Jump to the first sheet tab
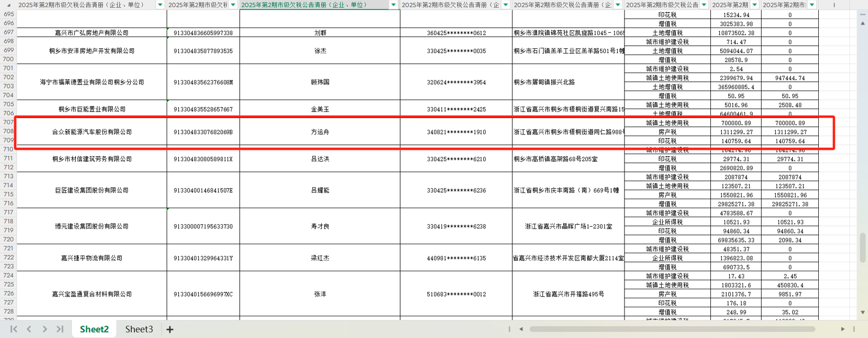Screen dimensions: 868x338 [14, 329]
